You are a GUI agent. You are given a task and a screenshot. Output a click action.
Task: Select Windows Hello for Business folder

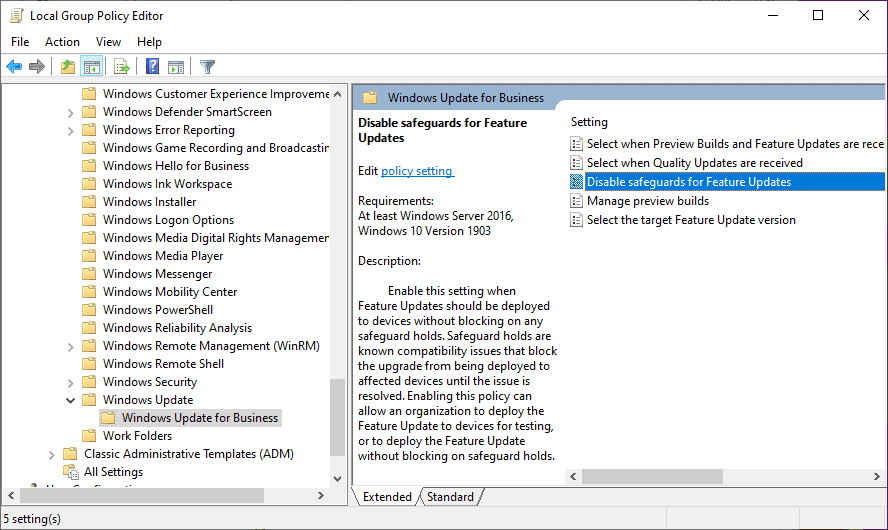(x=176, y=166)
